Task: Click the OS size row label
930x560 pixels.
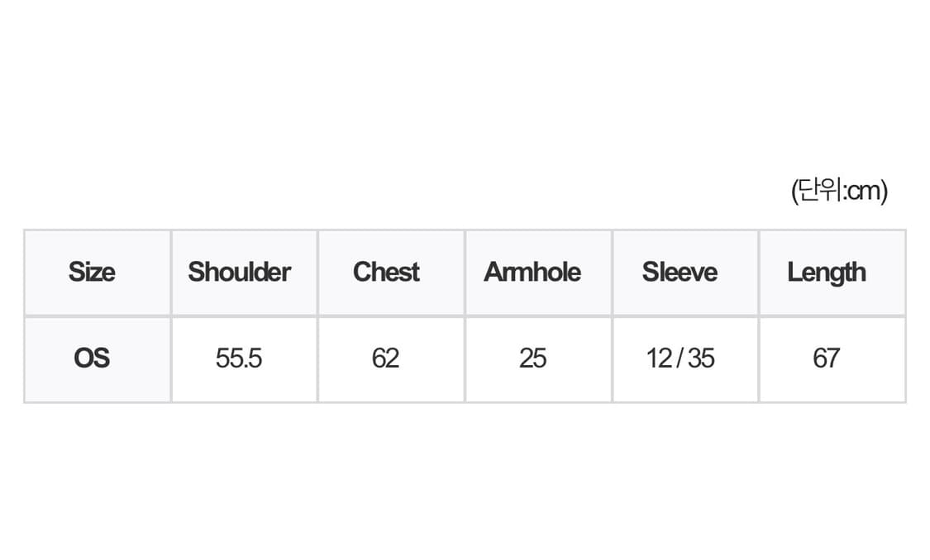Action: (92, 358)
